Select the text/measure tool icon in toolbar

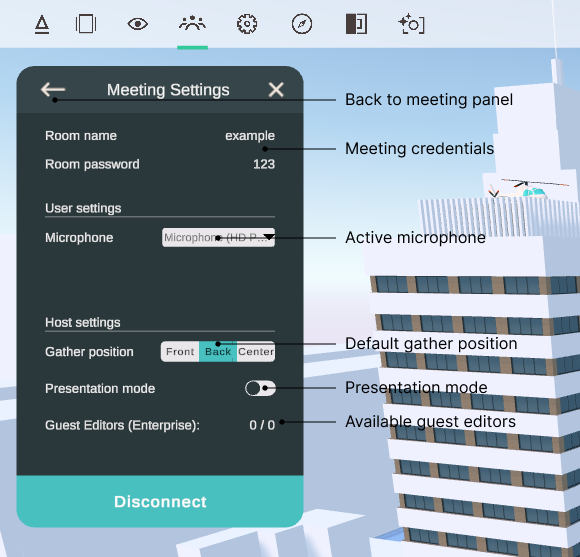[x=42, y=24]
